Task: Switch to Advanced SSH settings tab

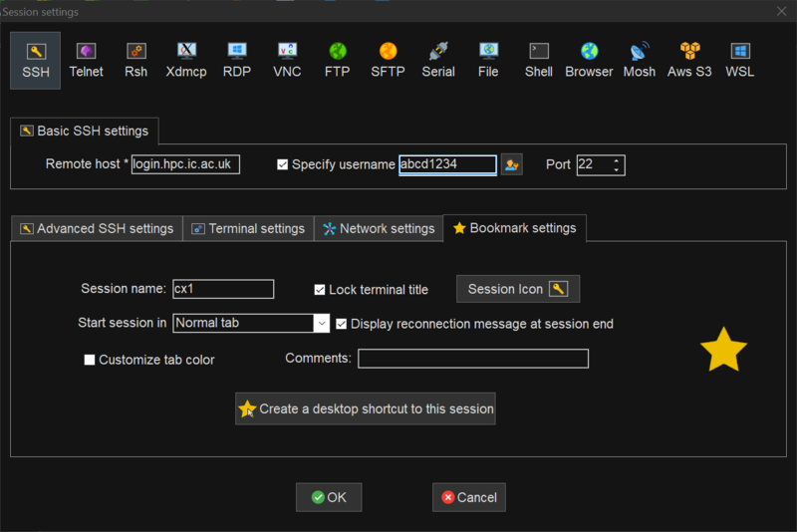Action: (97, 229)
